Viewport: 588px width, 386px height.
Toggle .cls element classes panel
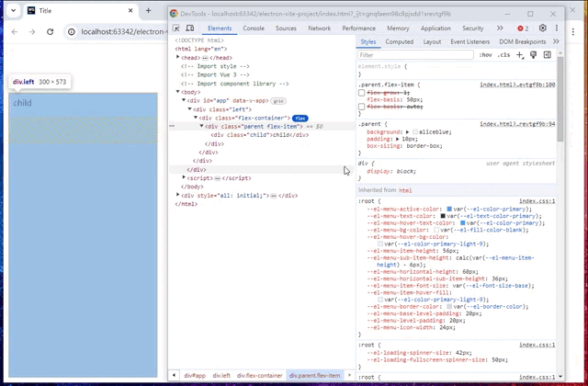(x=503, y=55)
